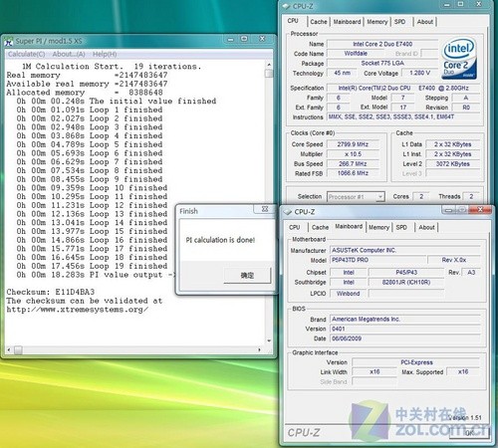498x448 pixels.
Task: Click the http://www.xtremesystems.org/ text
Action: coord(78,310)
